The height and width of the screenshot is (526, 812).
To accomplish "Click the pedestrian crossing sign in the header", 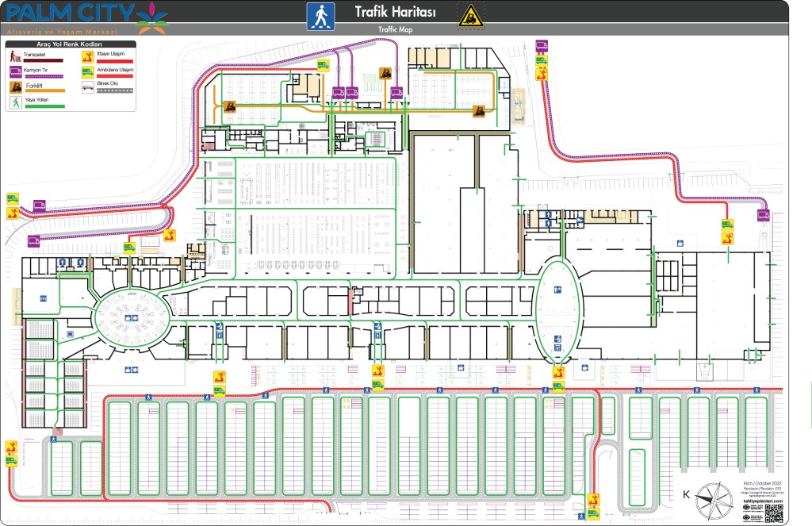I will (320, 16).
